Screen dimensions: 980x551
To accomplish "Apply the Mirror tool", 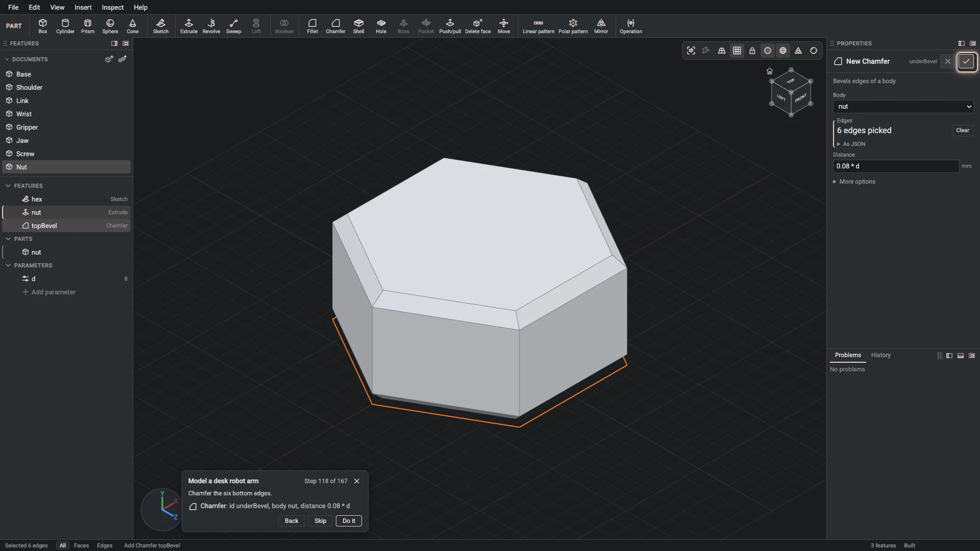I will click(x=601, y=26).
